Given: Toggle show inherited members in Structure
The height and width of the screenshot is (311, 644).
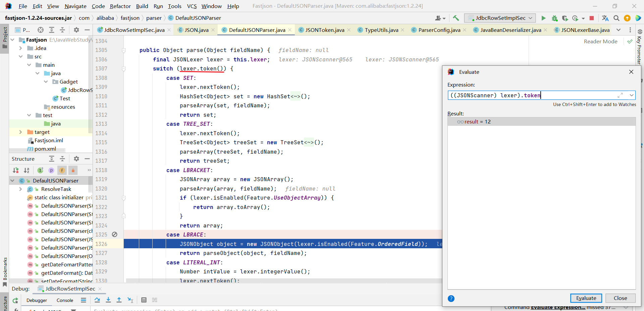Looking at the screenshot, I should point(40,170).
